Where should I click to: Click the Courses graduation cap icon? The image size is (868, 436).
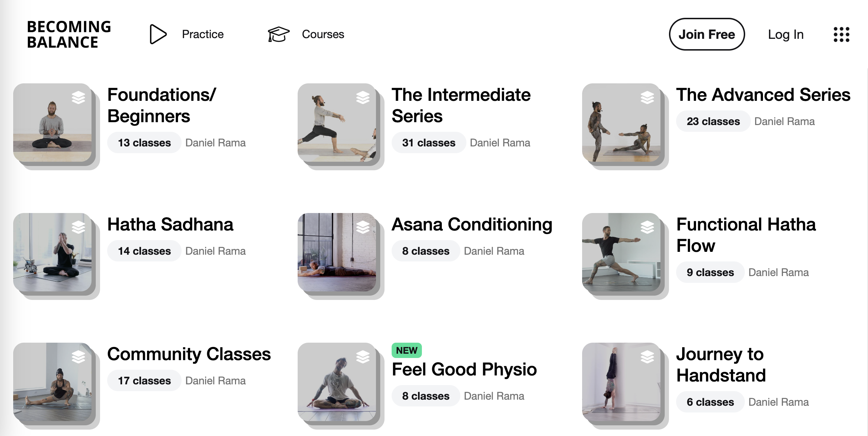(278, 34)
